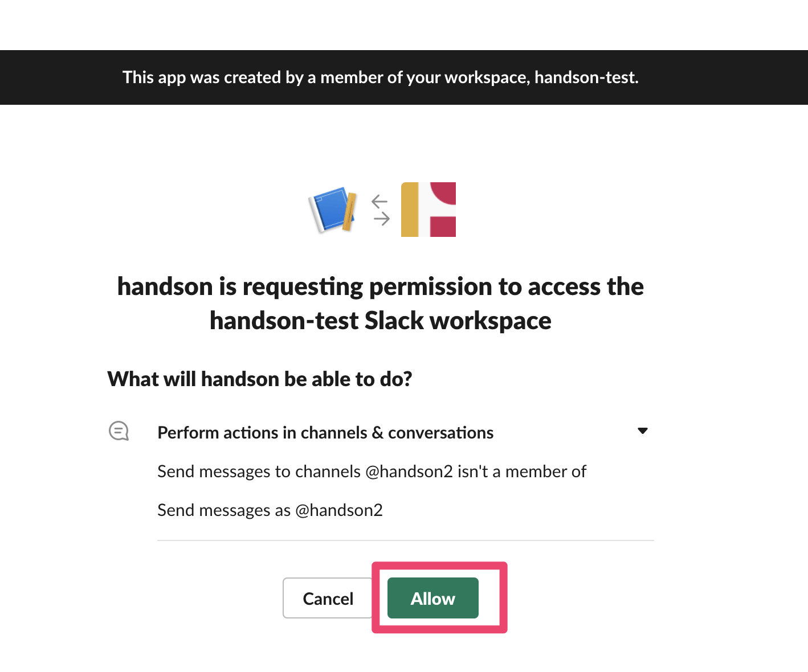808x672 pixels.
Task: Click the "handson-test Slack workspace" title line
Action: tap(381, 321)
